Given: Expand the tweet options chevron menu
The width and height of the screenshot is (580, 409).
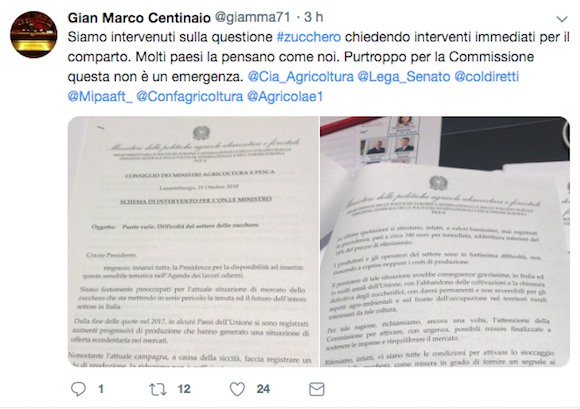Looking at the screenshot, I should pyautogui.click(x=562, y=19).
